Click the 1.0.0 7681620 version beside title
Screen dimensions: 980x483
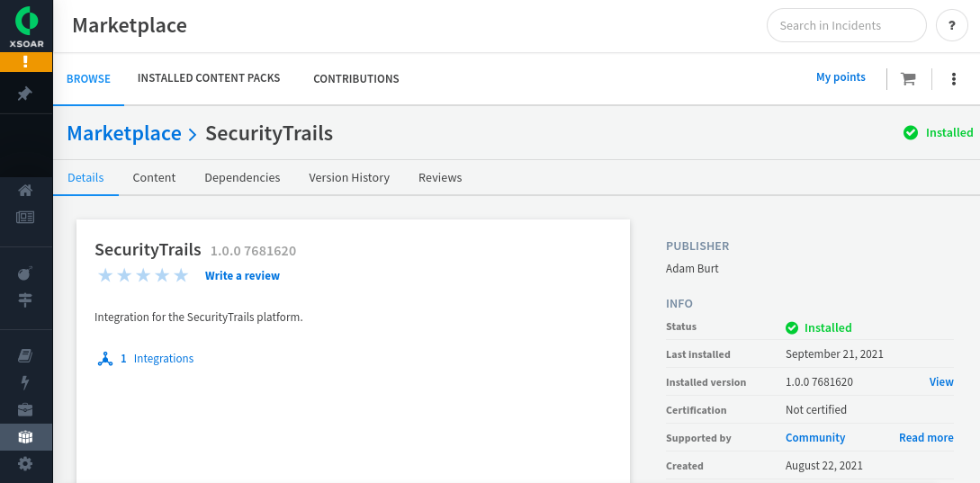tap(253, 251)
